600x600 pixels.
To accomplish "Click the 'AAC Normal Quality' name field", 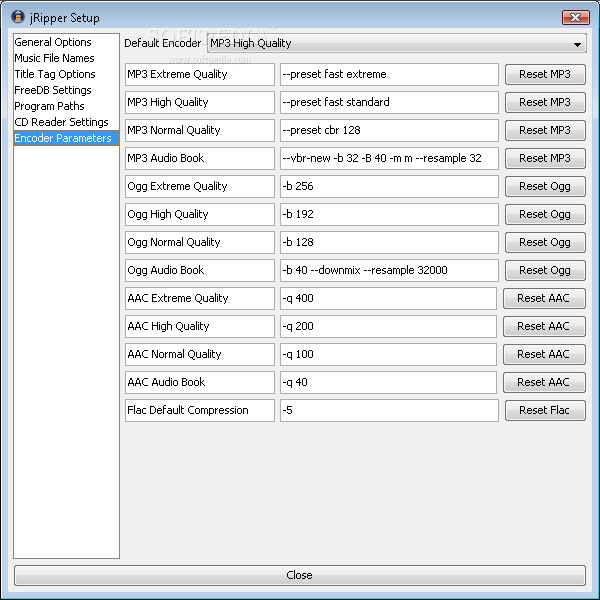I will click(200, 354).
